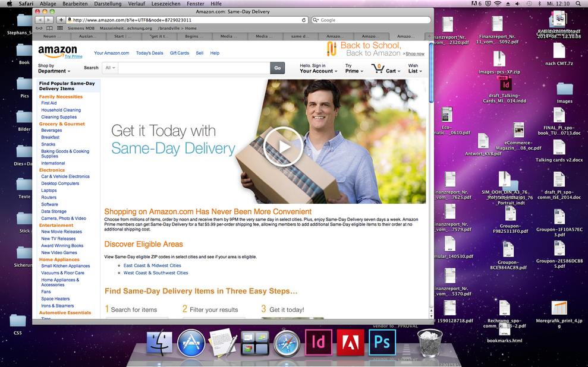Open Small Kitchen Appliances sidebar link
This screenshot has height=367, width=588.
[65, 265]
